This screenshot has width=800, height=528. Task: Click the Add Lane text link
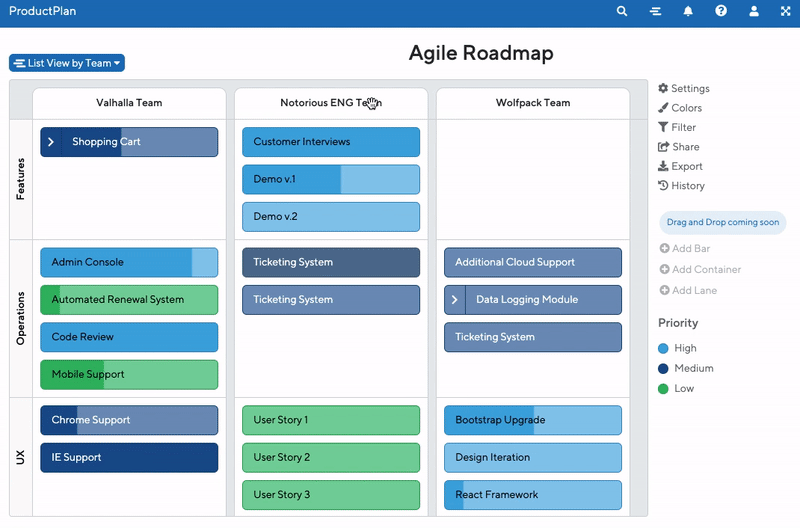click(x=694, y=290)
